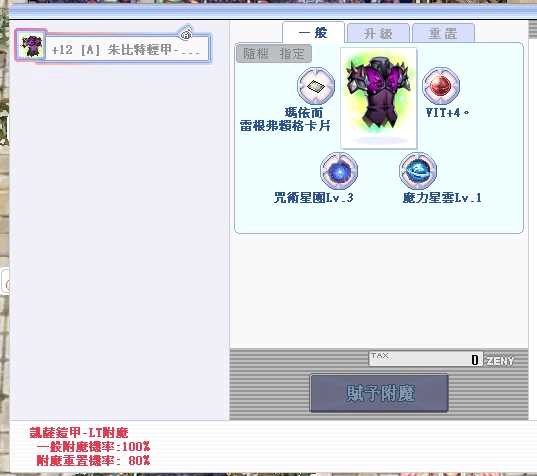Click the VIT+4 text label
Screen dimensions: 537x476
[447, 113]
